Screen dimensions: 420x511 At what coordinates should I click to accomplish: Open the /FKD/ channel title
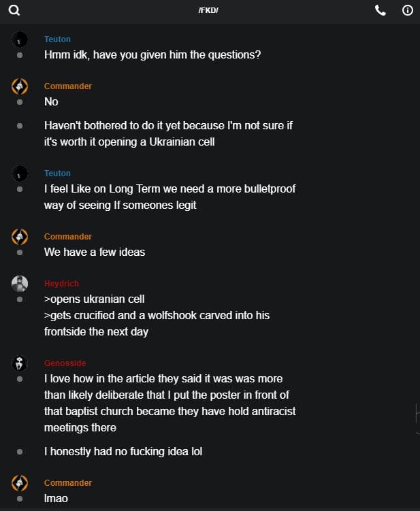208,10
